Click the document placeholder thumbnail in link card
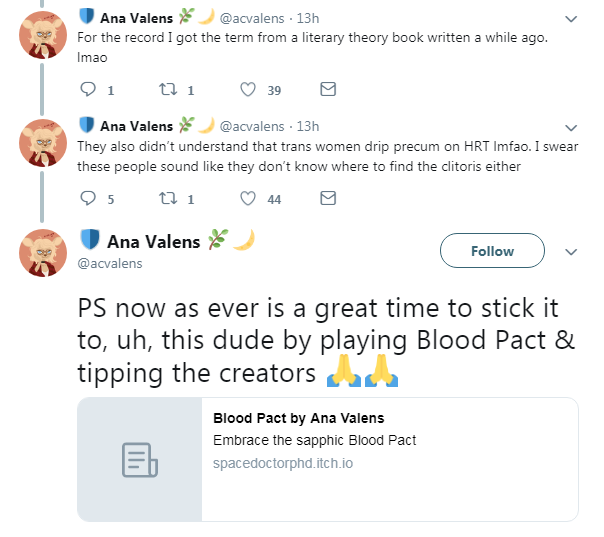The height and width of the screenshot is (537, 604). tap(139, 460)
